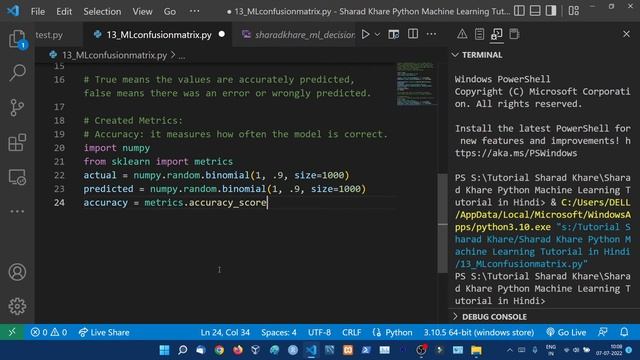Open Chrome from taskbar
Viewport: 640px width, 360px height.
point(220,350)
